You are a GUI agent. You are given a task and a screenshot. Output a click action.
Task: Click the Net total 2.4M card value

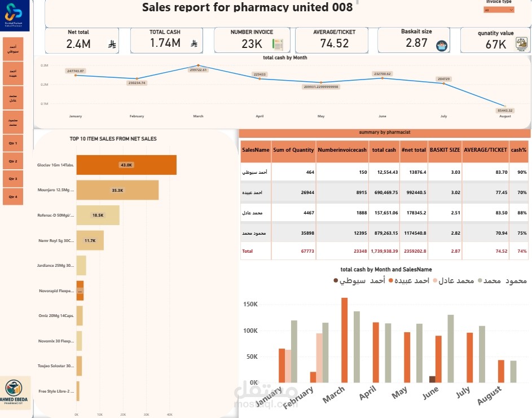click(x=78, y=44)
